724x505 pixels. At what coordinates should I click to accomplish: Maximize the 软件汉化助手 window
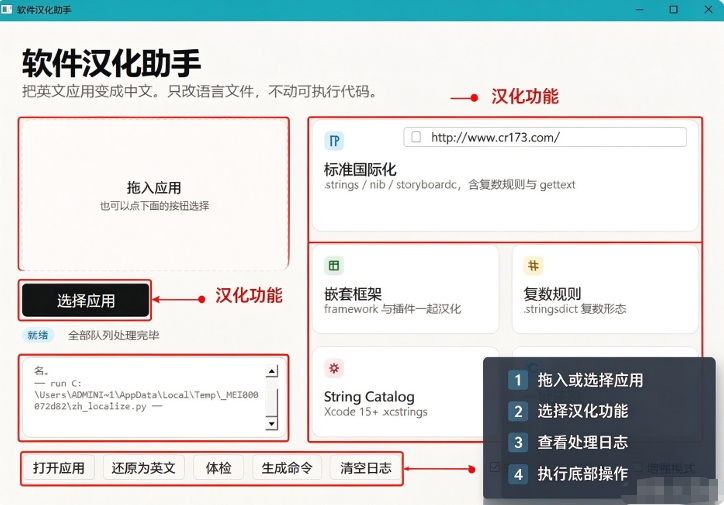[674, 9]
